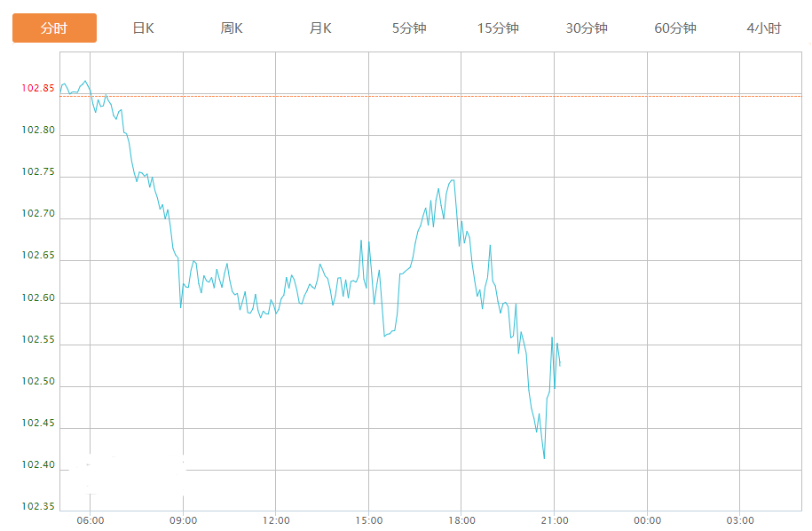Open the 30分钟 interval view
Viewport: 812px width, 531px height.
(587, 28)
